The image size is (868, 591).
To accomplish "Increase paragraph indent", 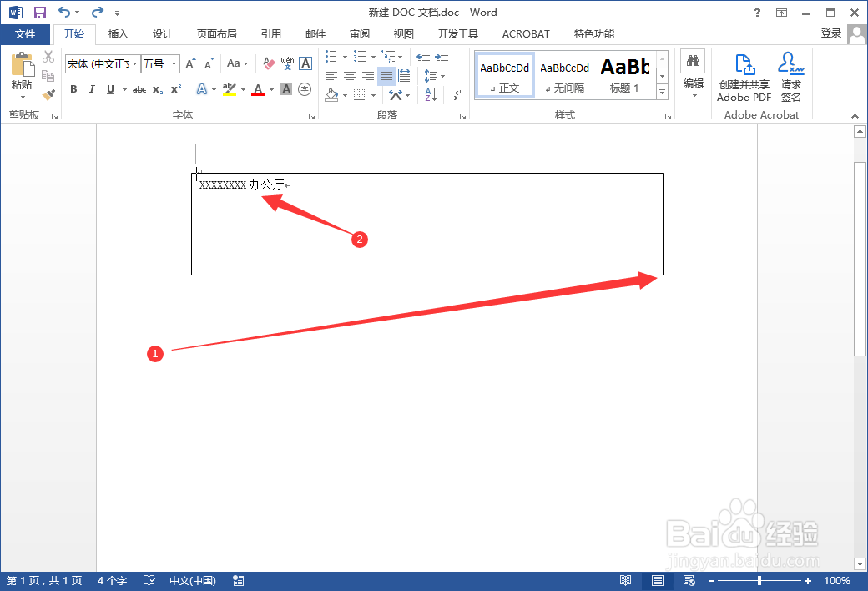I will (442, 57).
